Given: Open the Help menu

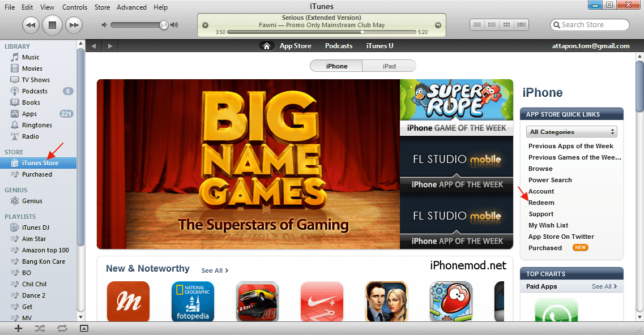Looking at the screenshot, I should 161,7.
